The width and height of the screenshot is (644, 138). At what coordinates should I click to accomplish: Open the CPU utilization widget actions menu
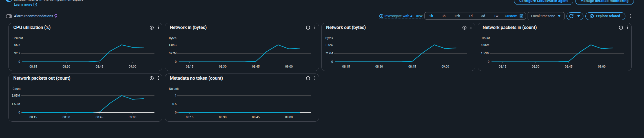[x=158, y=28]
